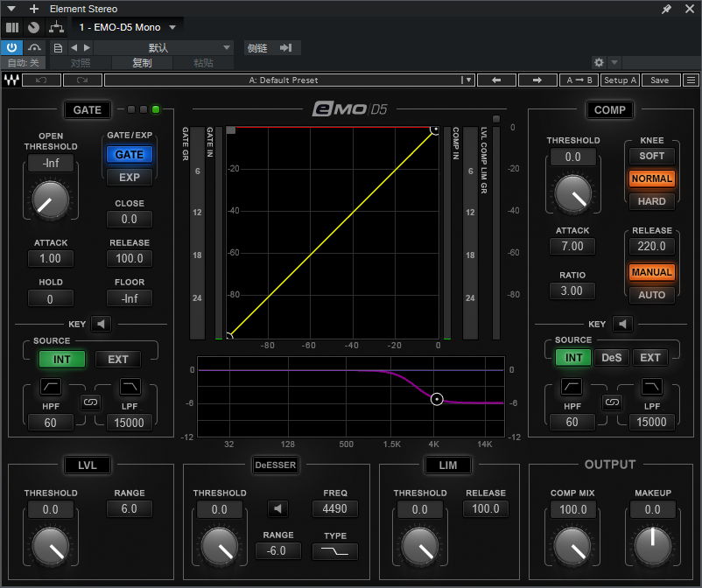Open the channel editor bars icon

point(12,28)
